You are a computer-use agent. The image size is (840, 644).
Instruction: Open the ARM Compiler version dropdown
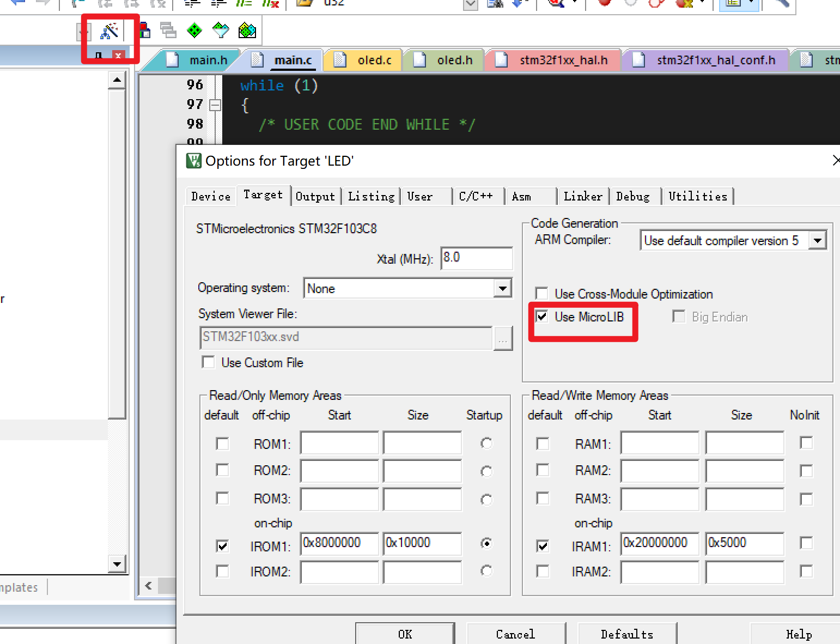click(817, 240)
